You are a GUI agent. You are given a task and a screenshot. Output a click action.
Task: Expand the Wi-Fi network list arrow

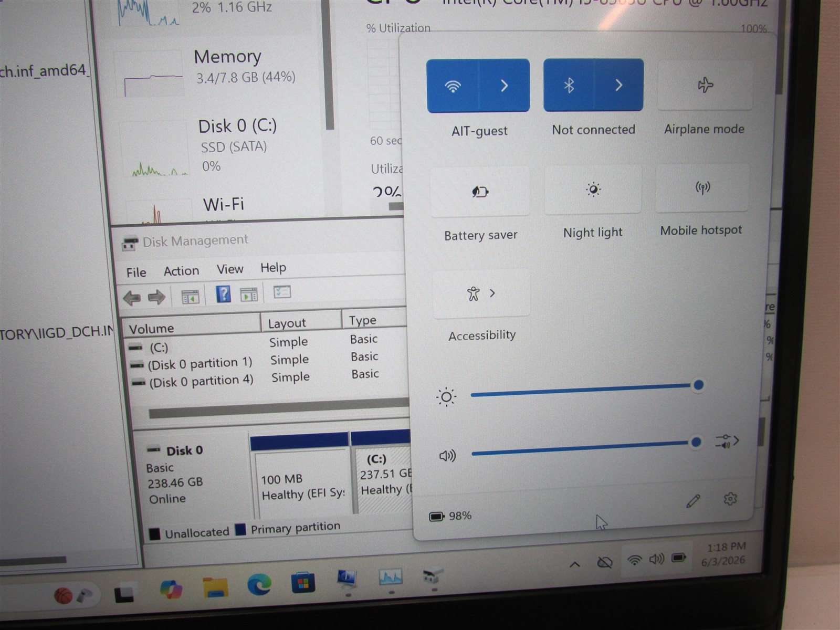pyautogui.click(x=504, y=86)
